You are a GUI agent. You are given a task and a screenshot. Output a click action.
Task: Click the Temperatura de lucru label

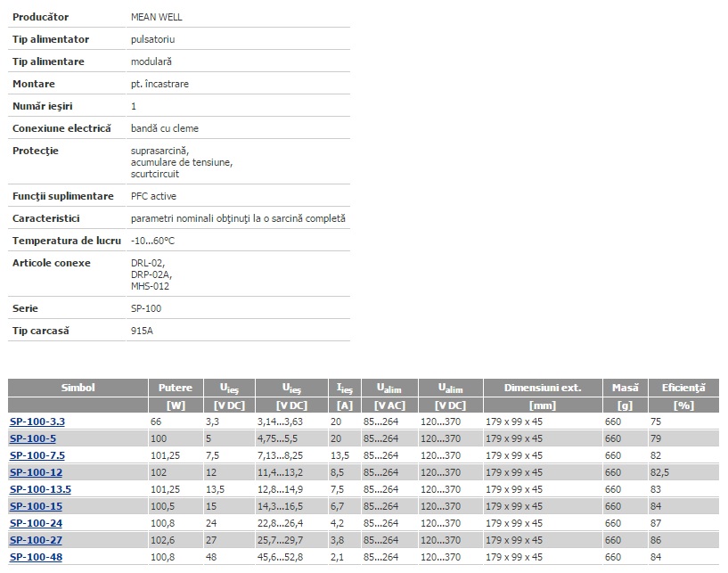[67, 241]
